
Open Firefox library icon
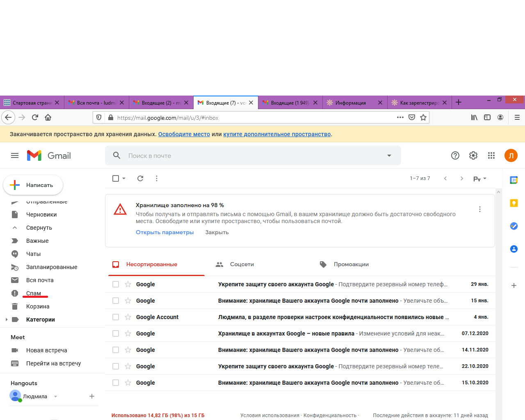pos(474,117)
